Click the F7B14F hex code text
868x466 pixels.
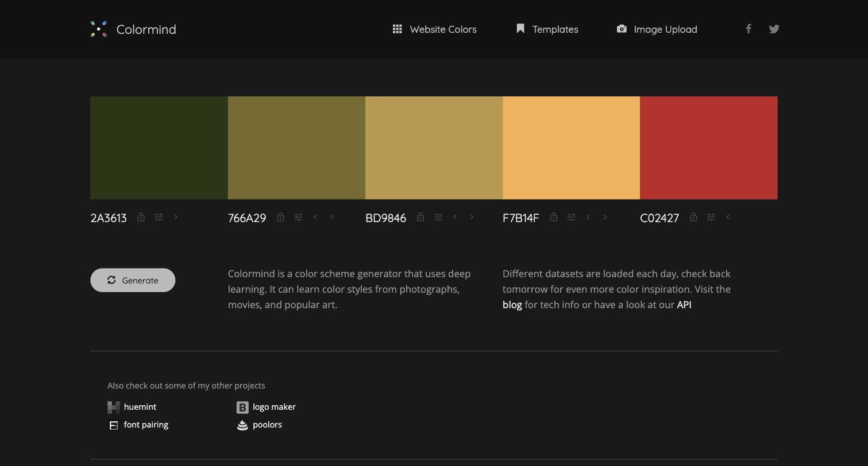tap(521, 218)
